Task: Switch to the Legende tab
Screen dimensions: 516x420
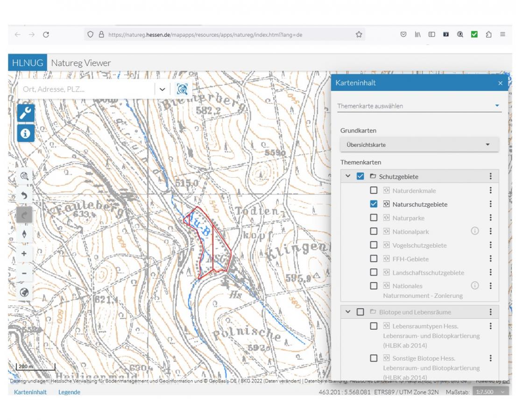Action: tap(69, 392)
